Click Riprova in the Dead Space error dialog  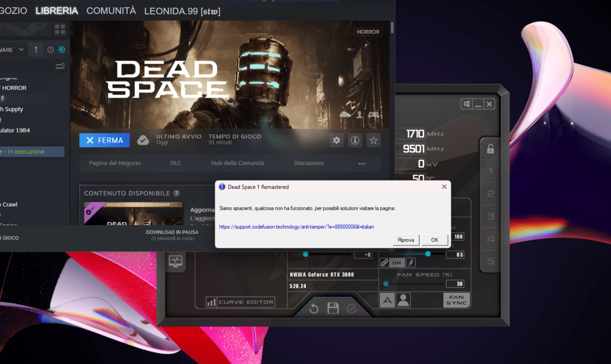click(x=406, y=240)
